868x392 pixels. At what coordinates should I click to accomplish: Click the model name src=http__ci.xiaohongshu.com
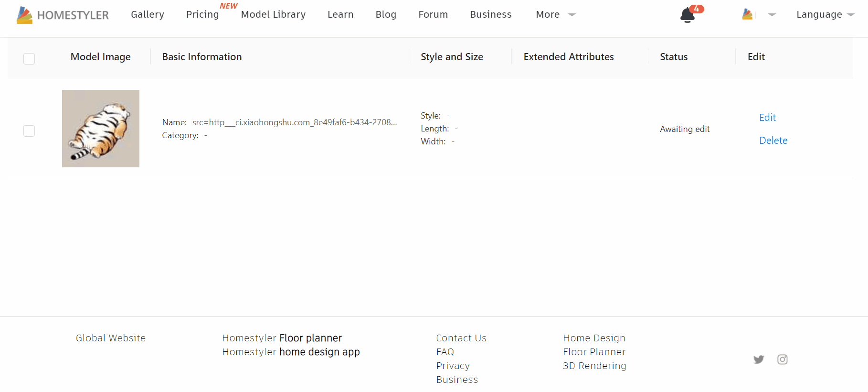[x=295, y=122]
